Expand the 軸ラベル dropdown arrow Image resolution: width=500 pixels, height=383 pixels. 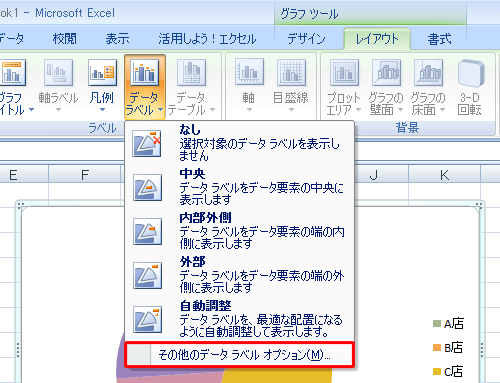pos(58,110)
